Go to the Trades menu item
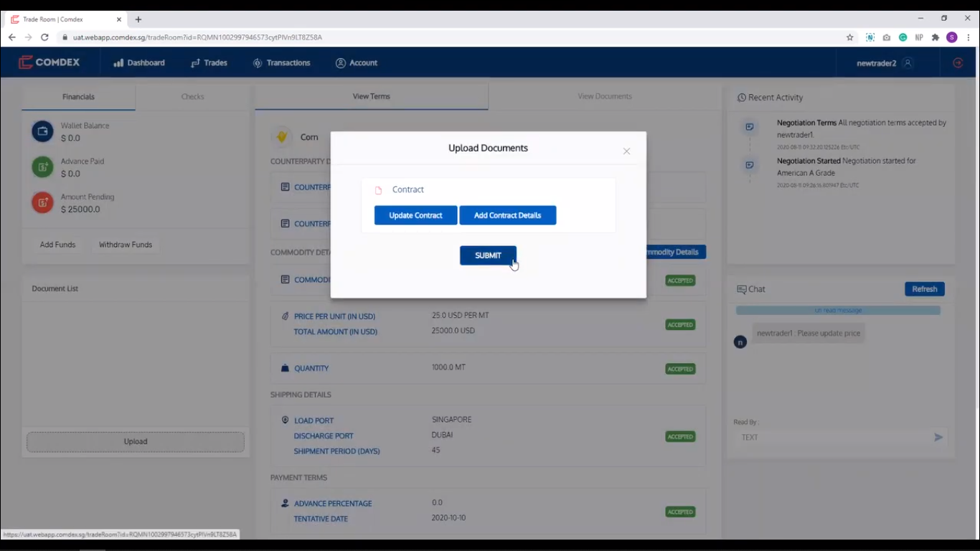The image size is (980, 551). 209,63
